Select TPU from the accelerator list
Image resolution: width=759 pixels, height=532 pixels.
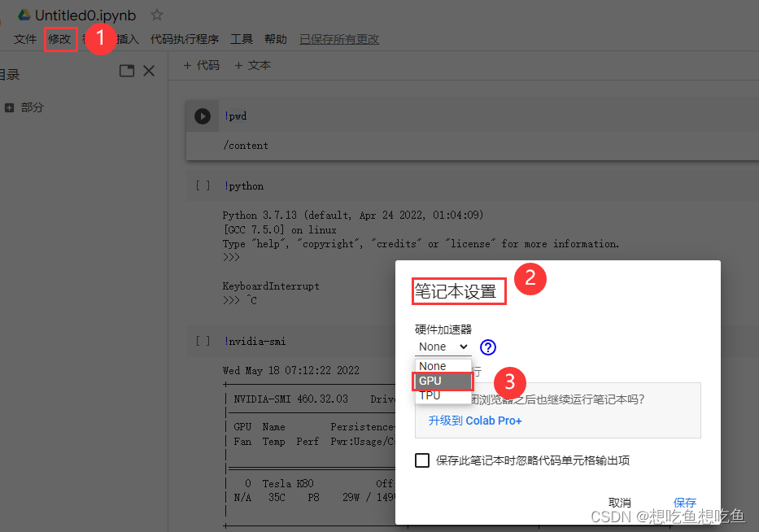(429, 395)
